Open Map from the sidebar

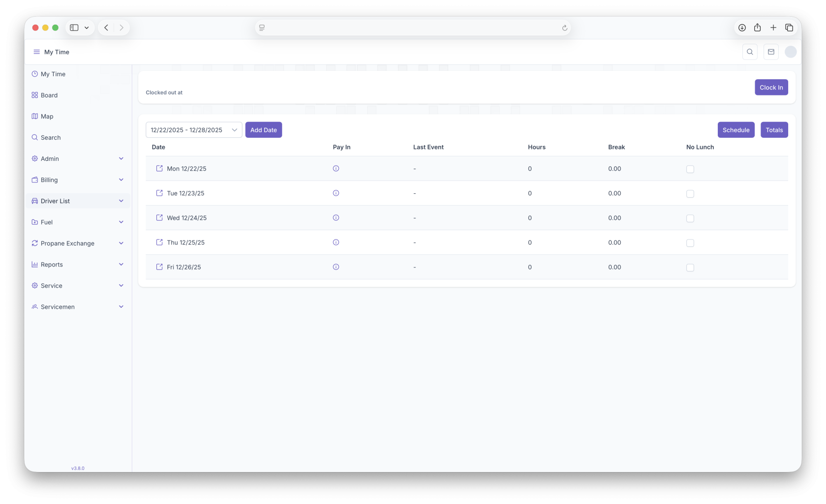tap(47, 117)
